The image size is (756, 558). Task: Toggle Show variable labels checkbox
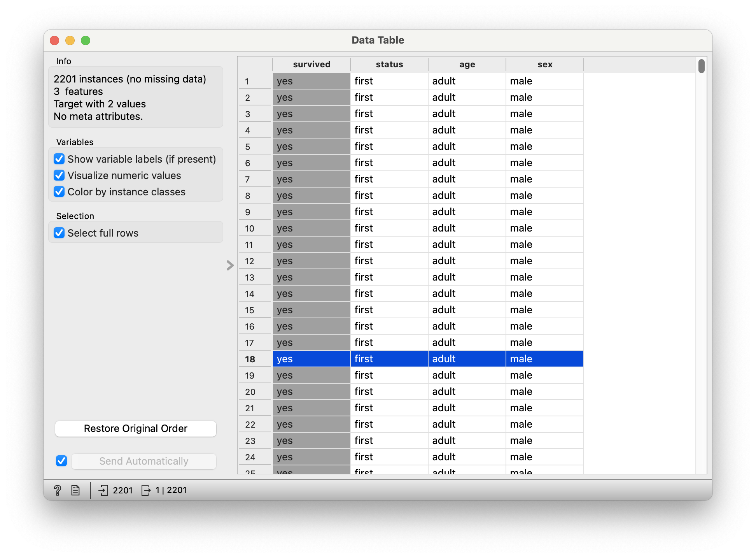59,159
